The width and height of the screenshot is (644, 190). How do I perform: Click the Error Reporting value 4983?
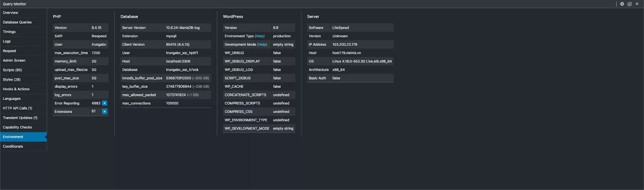pos(96,103)
